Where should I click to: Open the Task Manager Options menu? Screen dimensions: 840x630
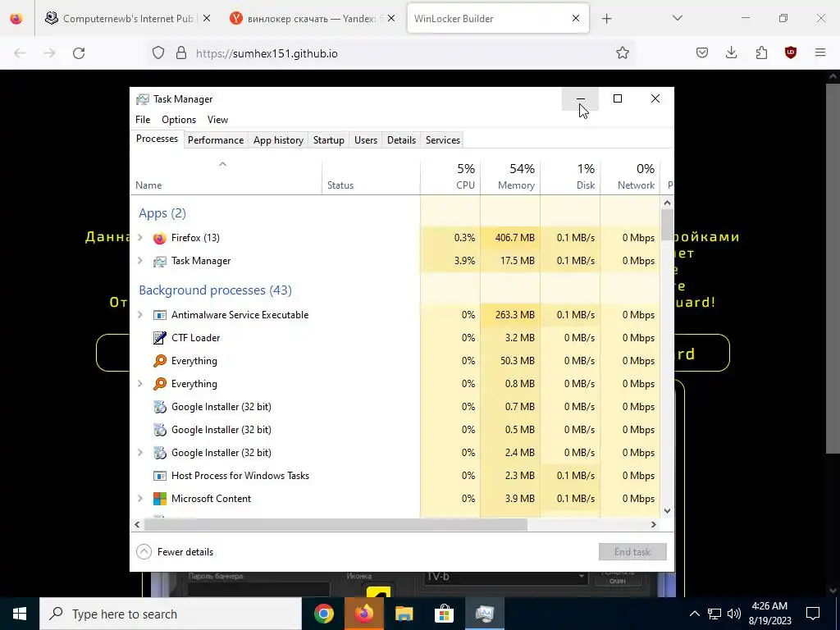point(179,120)
